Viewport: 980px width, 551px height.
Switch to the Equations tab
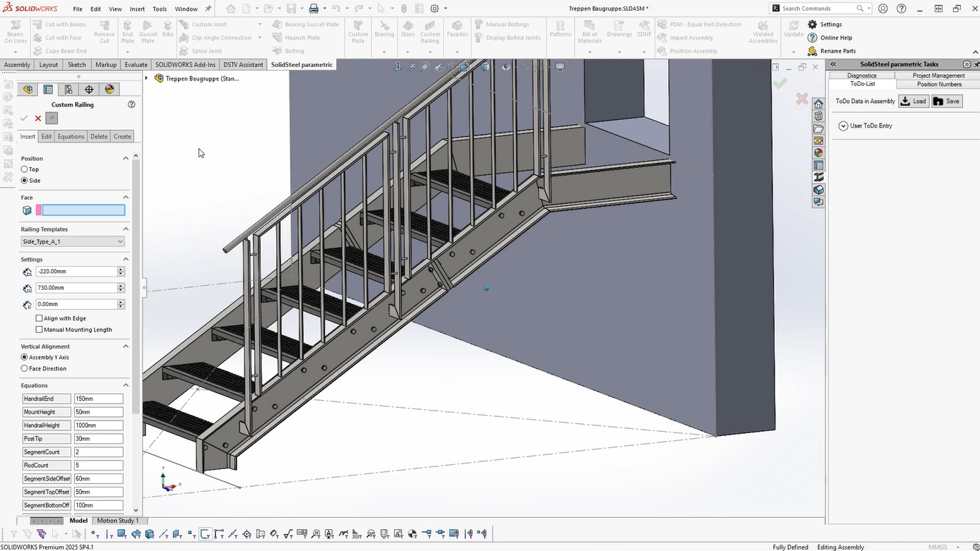pos(71,136)
